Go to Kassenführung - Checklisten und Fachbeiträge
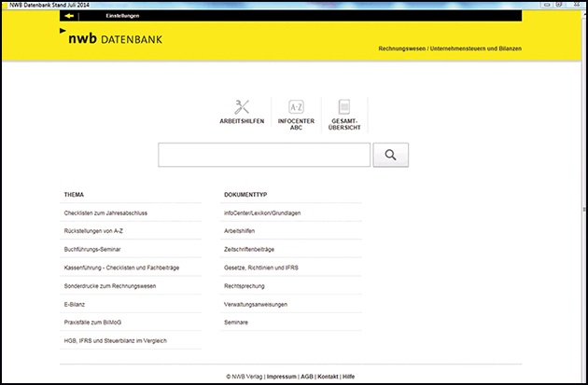This screenshot has width=588, height=385. point(121,268)
